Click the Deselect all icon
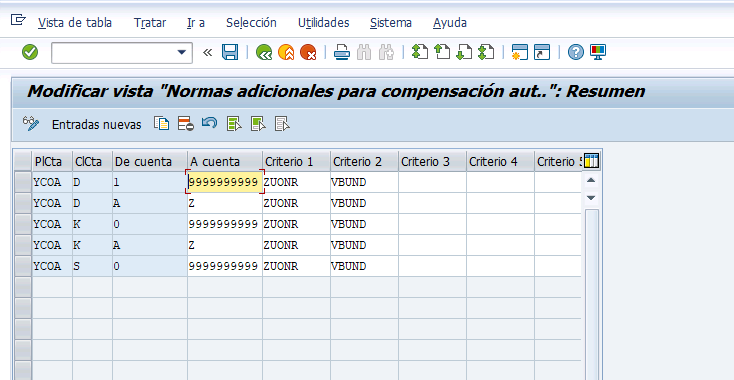 click(282, 124)
